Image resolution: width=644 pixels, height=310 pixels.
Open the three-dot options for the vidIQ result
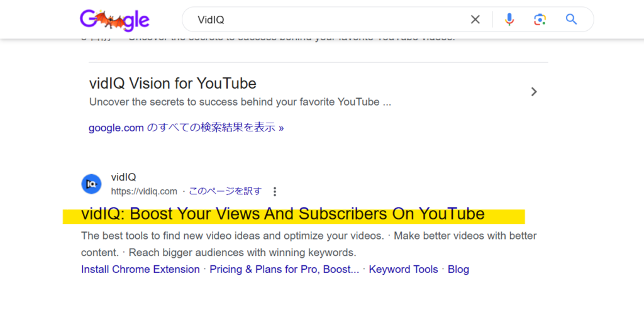point(275,192)
